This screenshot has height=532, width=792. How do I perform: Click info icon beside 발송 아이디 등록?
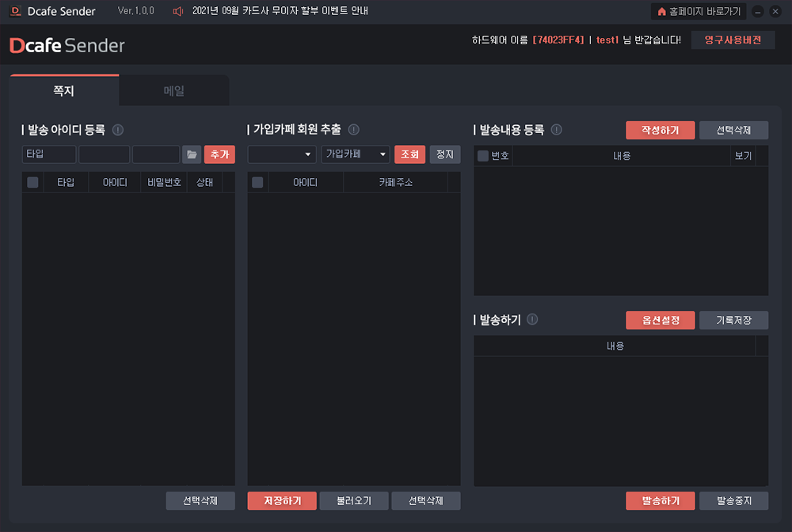pos(118,130)
